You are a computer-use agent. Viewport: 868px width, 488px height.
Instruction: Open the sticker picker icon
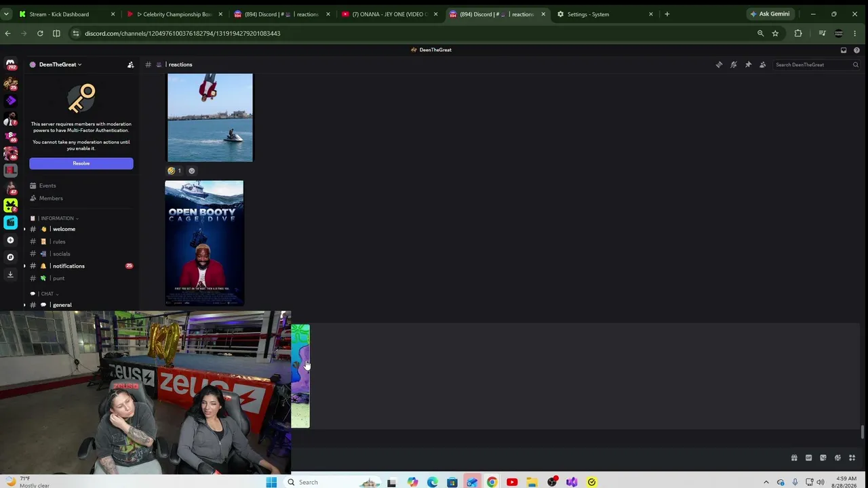click(x=823, y=458)
